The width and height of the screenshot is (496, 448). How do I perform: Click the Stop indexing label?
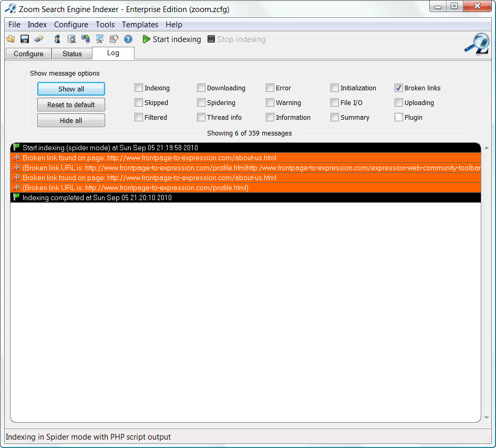point(241,39)
